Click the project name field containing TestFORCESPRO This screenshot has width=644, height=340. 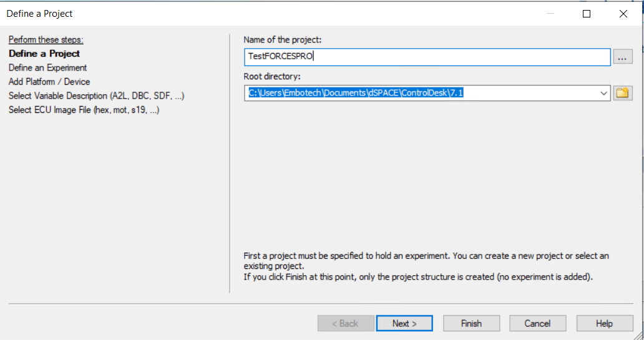(427, 57)
